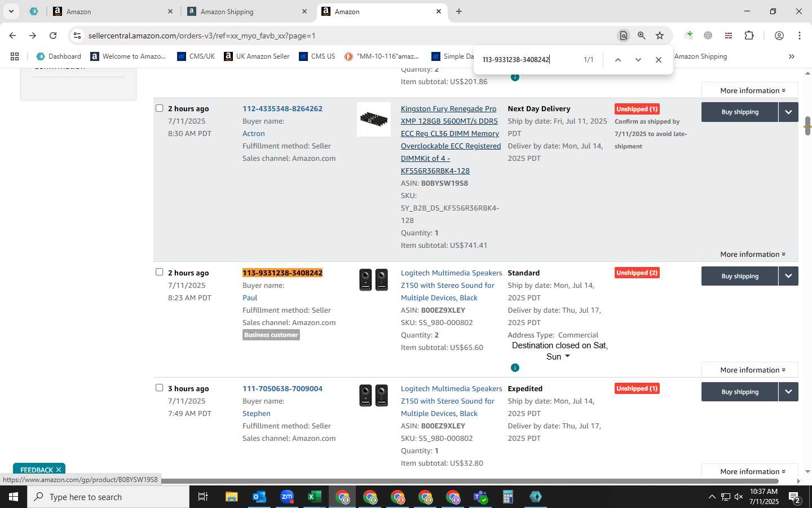Go to previous find result

tap(618, 60)
